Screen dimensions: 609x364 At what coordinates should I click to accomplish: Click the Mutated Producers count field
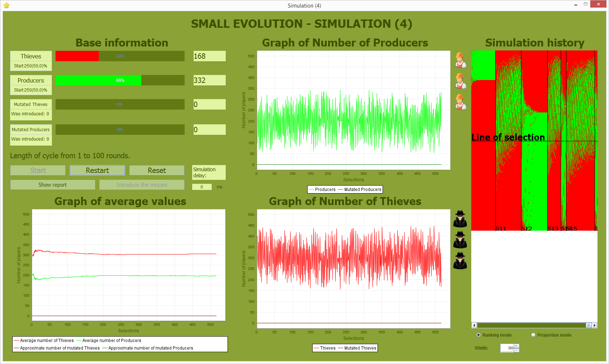[x=209, y=129]
